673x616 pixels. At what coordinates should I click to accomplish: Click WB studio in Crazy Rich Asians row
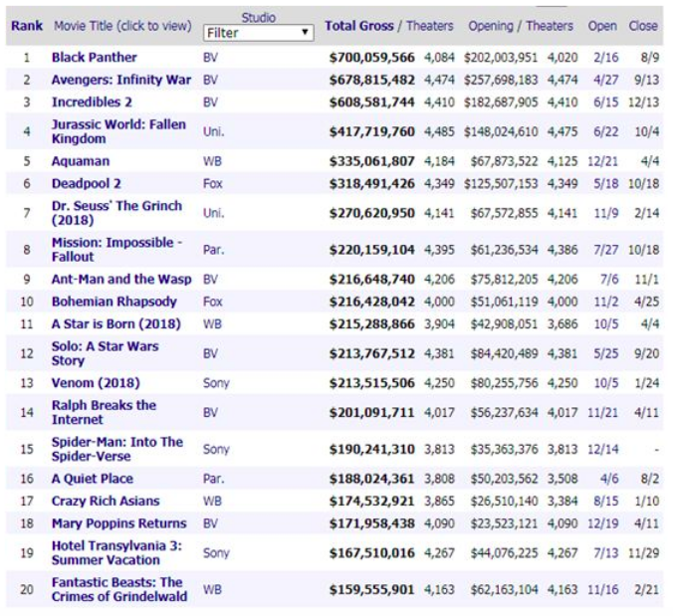[212, 501]
